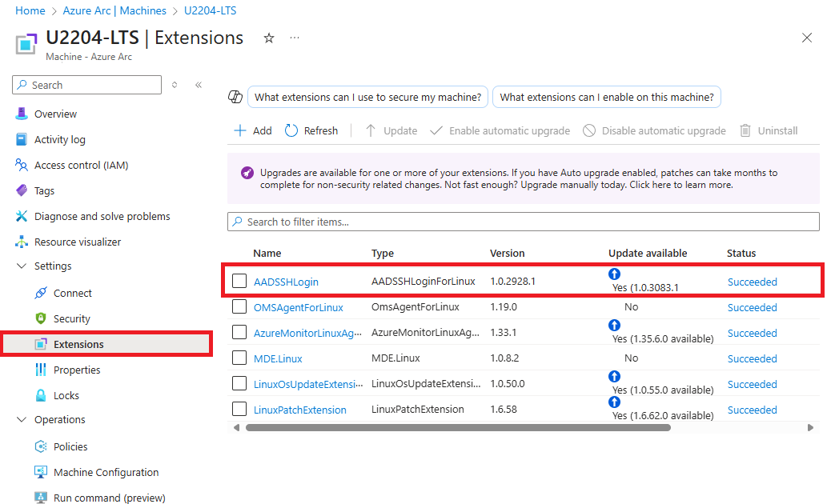Click the Tags icon in sidebar
The image size is (831, 504).
pos(22,190)
